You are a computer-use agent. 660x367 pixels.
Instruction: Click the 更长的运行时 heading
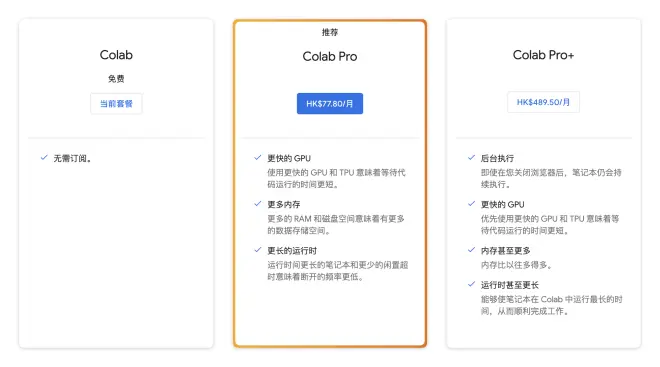coord(292,251)
